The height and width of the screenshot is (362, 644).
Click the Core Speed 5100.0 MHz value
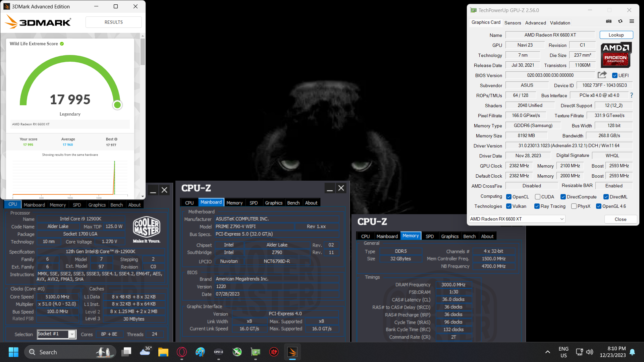[57, 297]
